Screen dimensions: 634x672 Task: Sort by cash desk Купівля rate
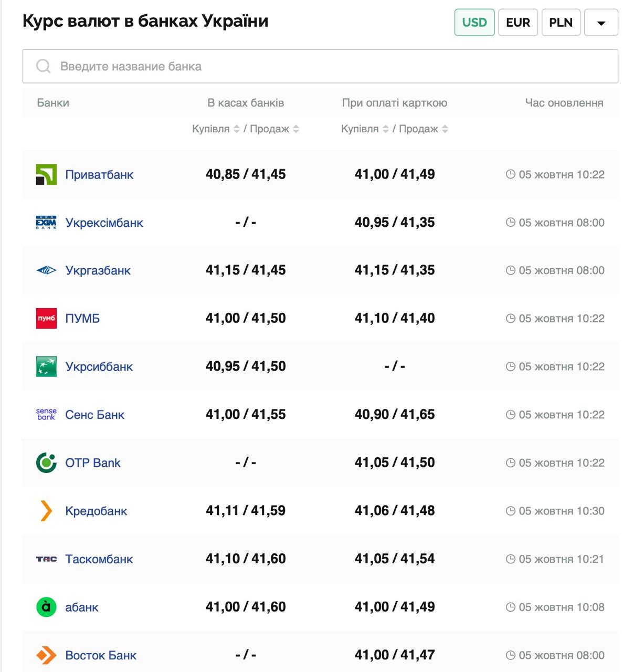(x=236, y=129)
